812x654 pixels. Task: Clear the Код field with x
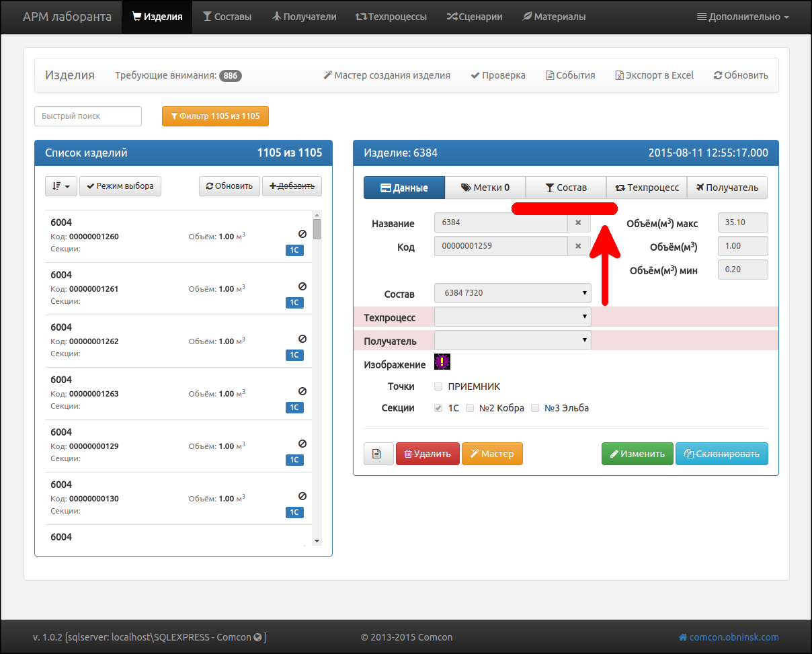pyautogui.click(x=579, y=246)
